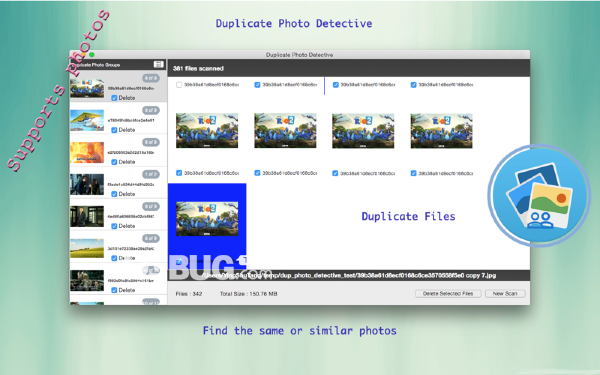Viewport: 600px width, 375px height.
Task: Select fourth Rio 2 thumbnail in top row
Action: point(441,131)
